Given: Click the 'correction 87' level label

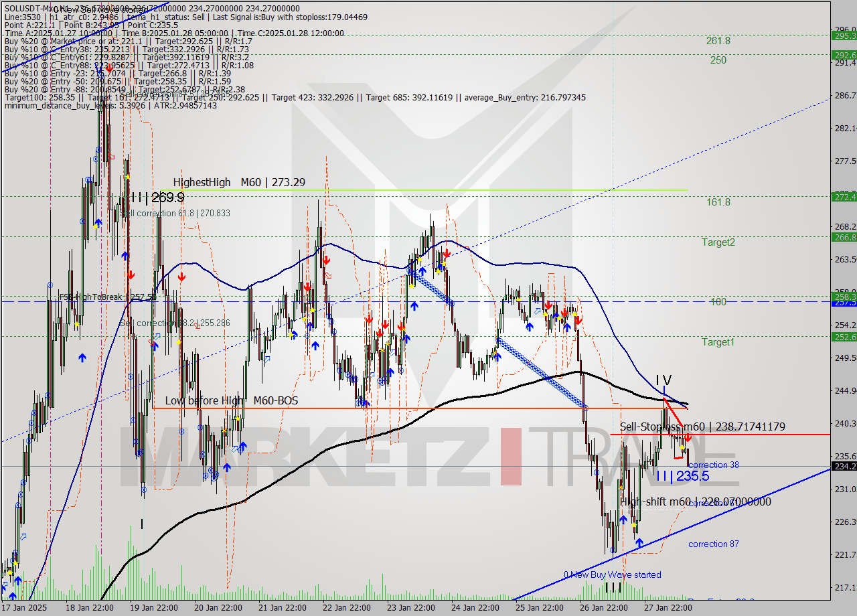Looking at the screenshot, I should [714, 544].
